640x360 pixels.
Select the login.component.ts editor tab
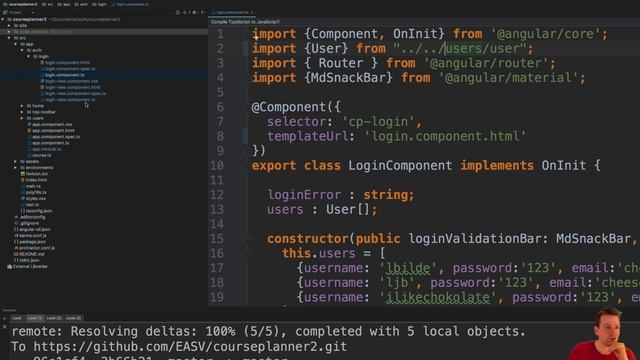pyautogui.click(x=232, y=13)
